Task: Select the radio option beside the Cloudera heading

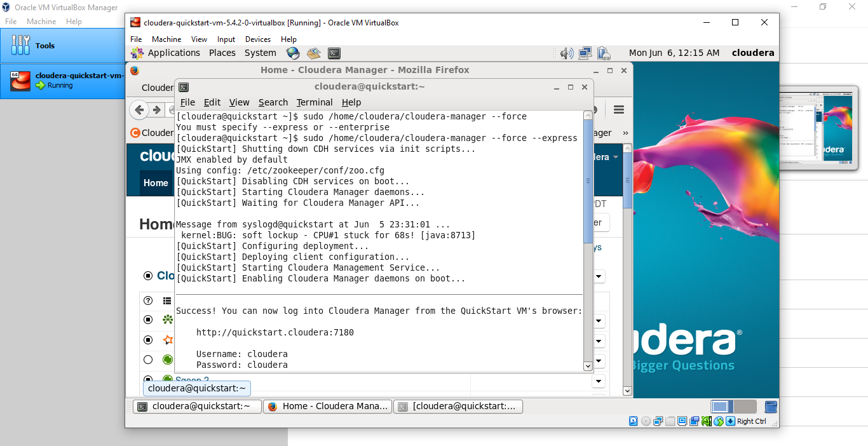Action: click(147, 276)
